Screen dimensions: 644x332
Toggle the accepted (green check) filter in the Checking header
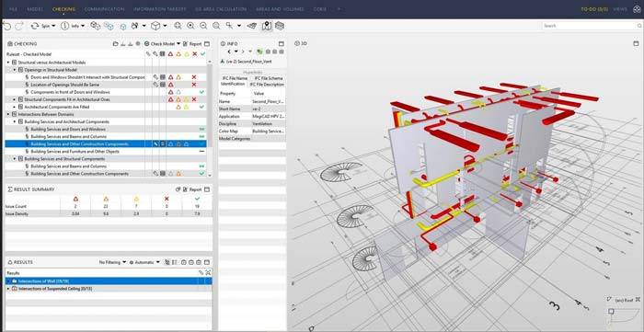click(202, 54)
